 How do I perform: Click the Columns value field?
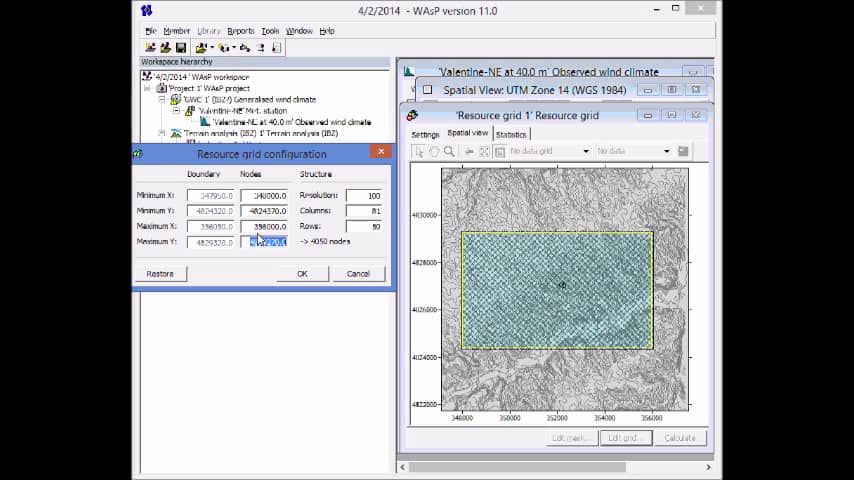pos(363,211)
